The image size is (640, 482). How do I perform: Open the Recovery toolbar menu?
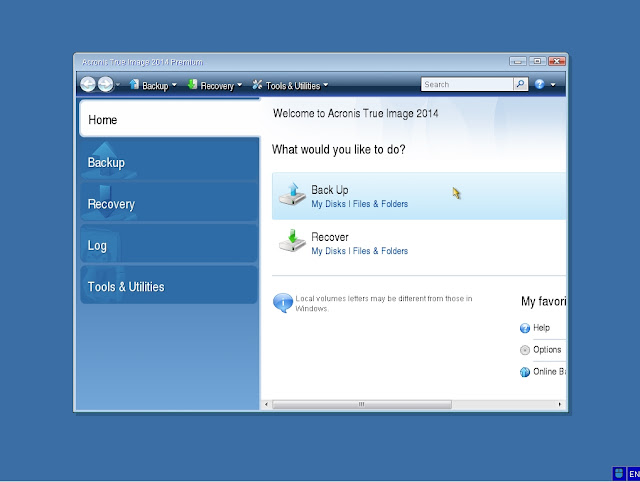[217, 86]
